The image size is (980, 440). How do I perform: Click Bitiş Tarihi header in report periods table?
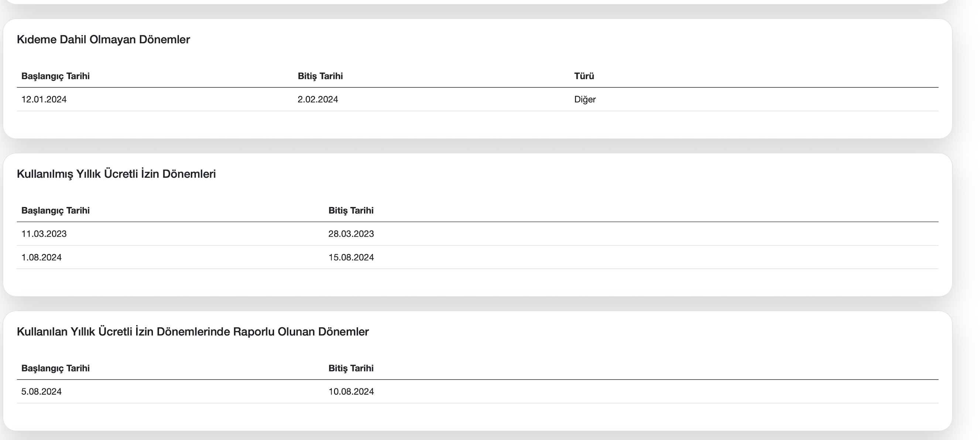[351, 368]
